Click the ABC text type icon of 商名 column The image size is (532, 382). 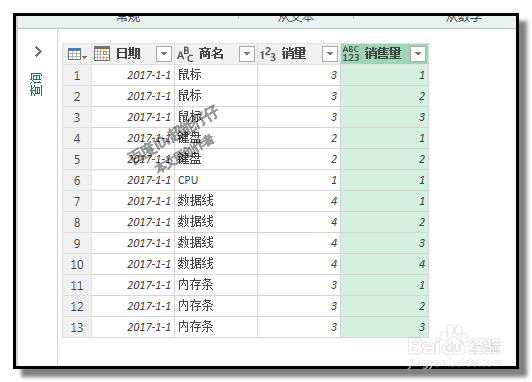[185, 54]
